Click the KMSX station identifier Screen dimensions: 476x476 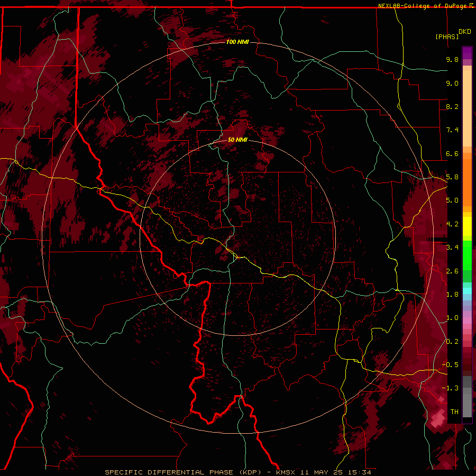tap(286, 472)
